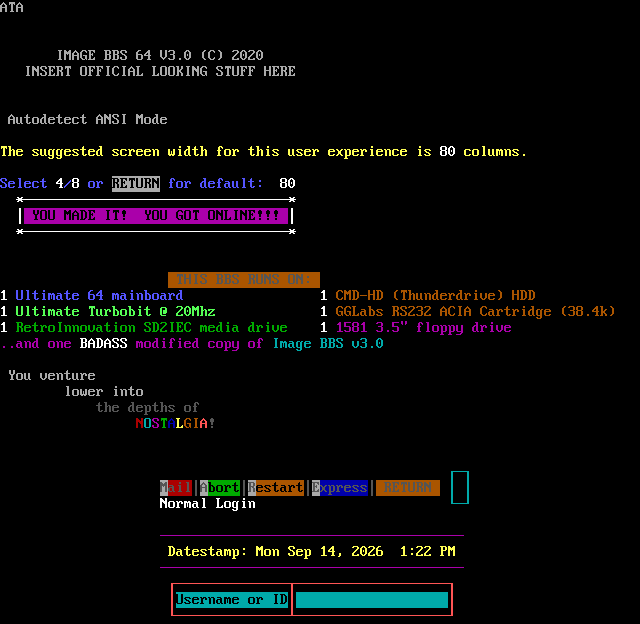The image size is (640, 624).
Task: Click 'the depths of' gray text
Action: coord(147,408)
